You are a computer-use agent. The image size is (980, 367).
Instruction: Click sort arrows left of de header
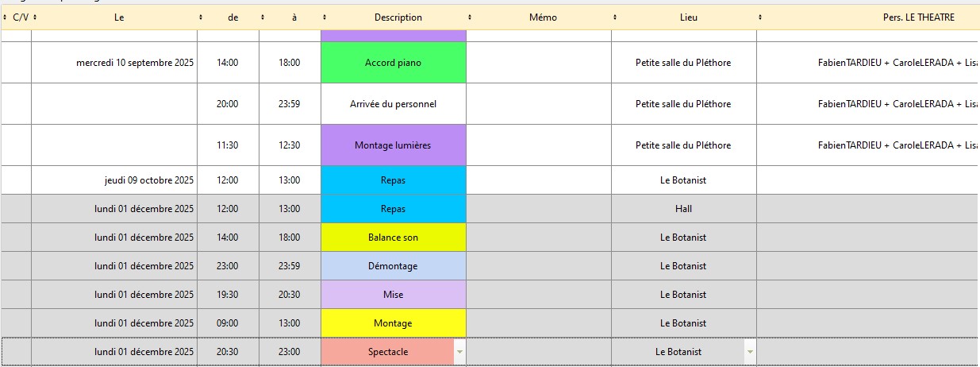tap(201, 17)
